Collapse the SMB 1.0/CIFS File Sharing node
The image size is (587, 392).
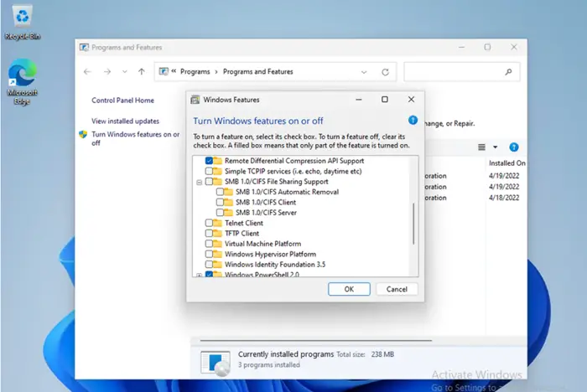click(200, 182)
